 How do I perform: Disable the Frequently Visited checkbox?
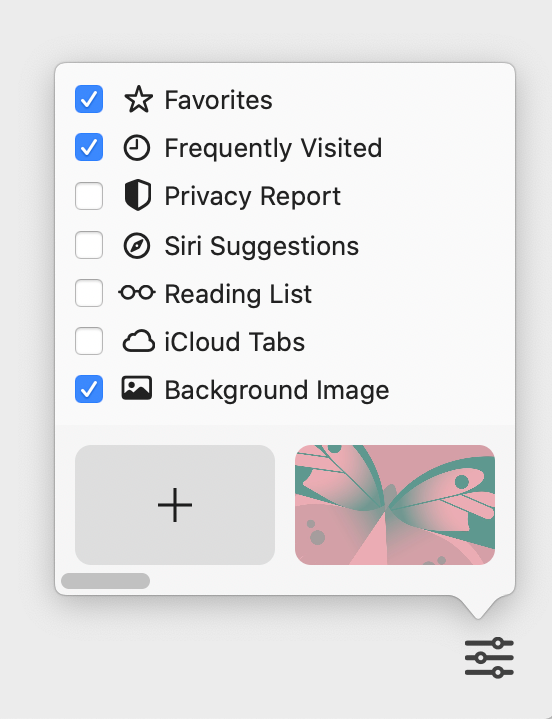point(89,147)
